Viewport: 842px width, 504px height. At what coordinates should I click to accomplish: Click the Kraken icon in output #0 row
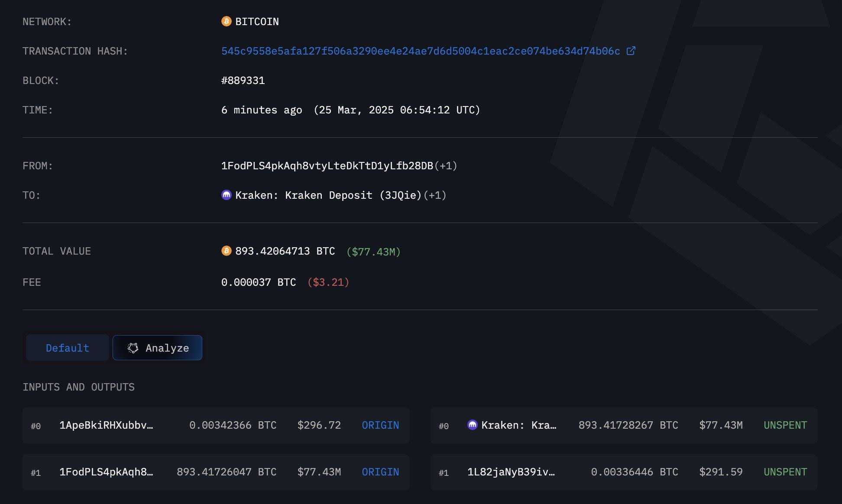[473, 425]
